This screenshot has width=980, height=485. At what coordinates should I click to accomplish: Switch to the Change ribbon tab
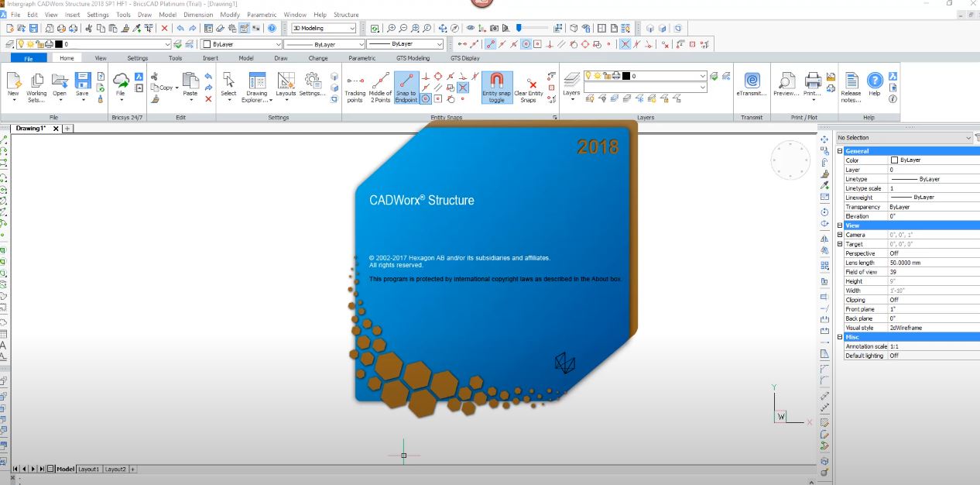[318, 58]
